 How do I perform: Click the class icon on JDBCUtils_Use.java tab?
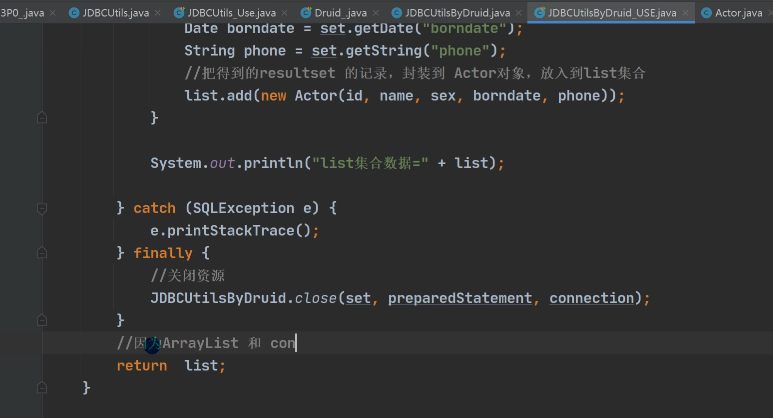[x=179, y=13]
